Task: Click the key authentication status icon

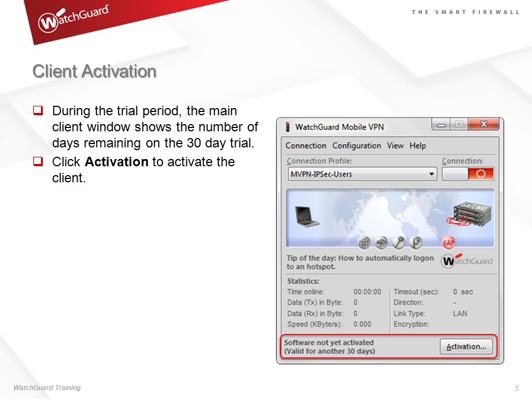Action: 398,242
